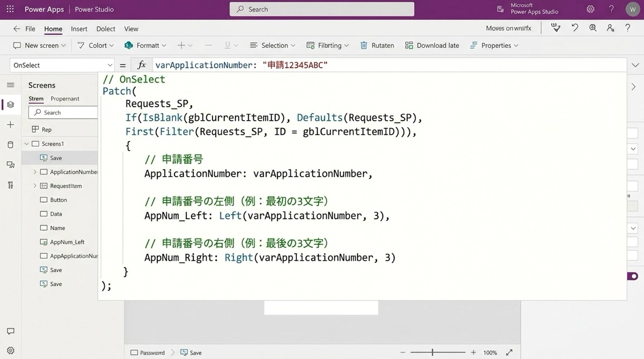Screen dimensions: 644x359
Task: Click the Insert plus icon in sidebar
Action: click(10, 124)
